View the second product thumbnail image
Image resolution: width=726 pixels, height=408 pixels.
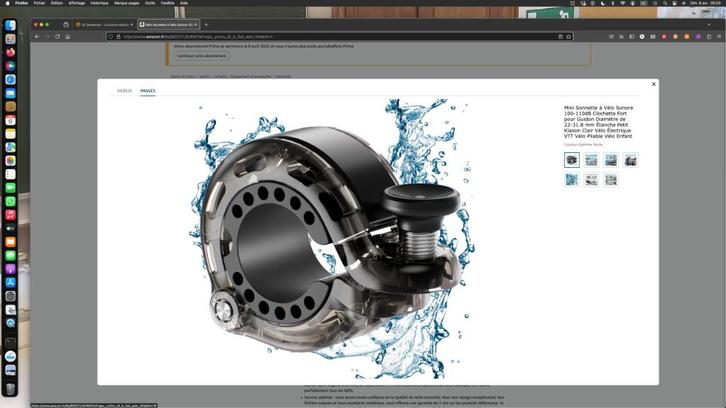tap(591, 160)
